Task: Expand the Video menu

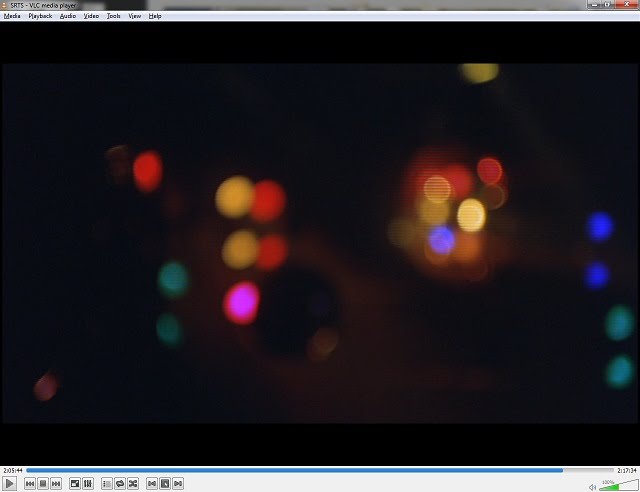Action: pyautogui.click(x=91, y=16)
